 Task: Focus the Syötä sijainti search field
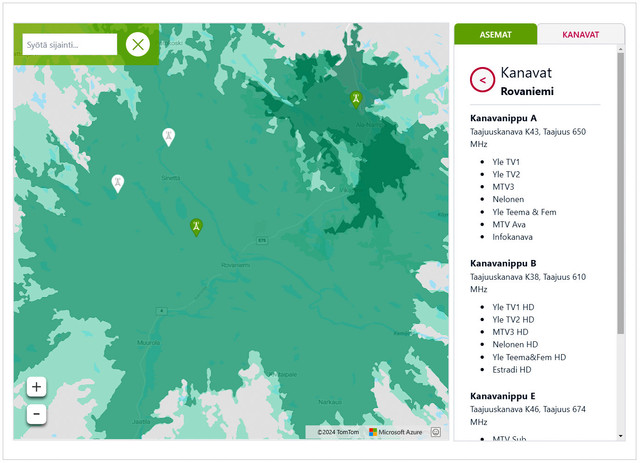click(x=70, y=45)
